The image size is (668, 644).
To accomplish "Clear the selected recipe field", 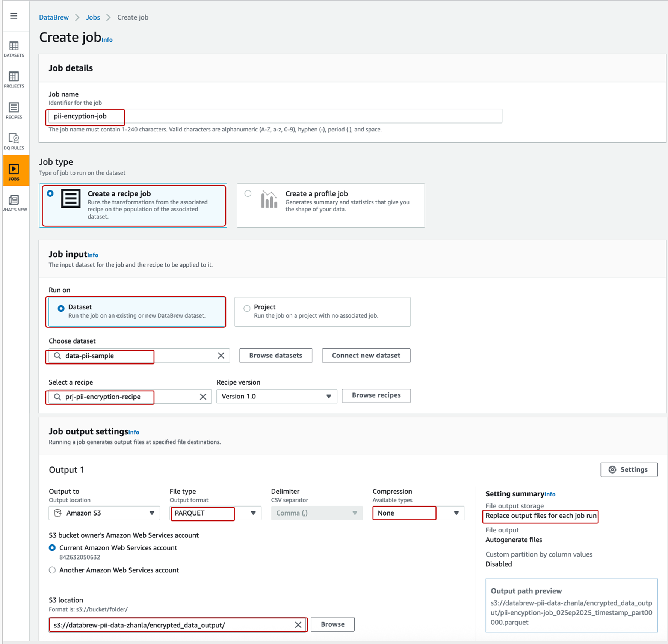I will 203,397.
